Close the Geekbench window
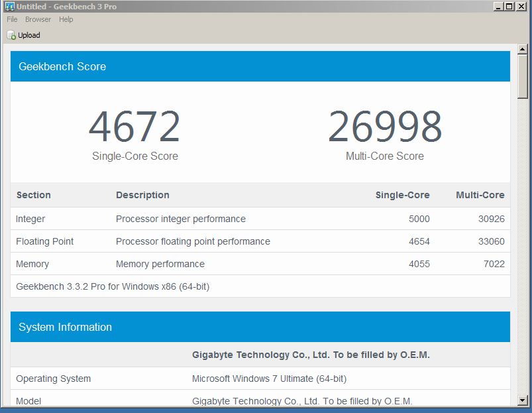532x413 pixels. click(x=521, y=7)
